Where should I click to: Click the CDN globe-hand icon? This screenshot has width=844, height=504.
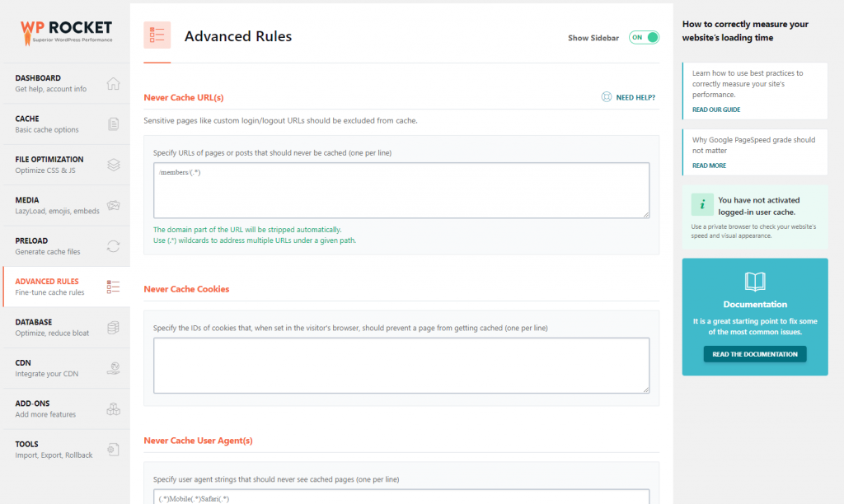113,368
